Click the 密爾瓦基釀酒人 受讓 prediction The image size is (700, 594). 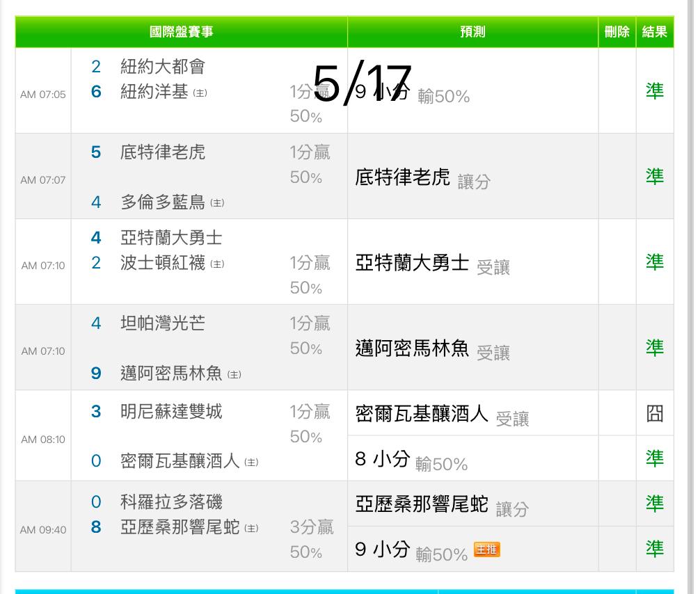click(x=442, y=415)
